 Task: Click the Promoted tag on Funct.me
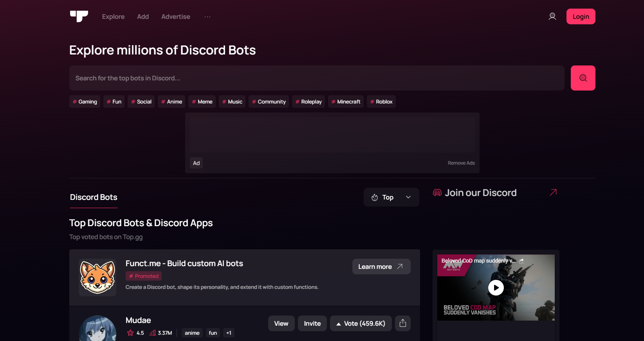pos(144,276)
